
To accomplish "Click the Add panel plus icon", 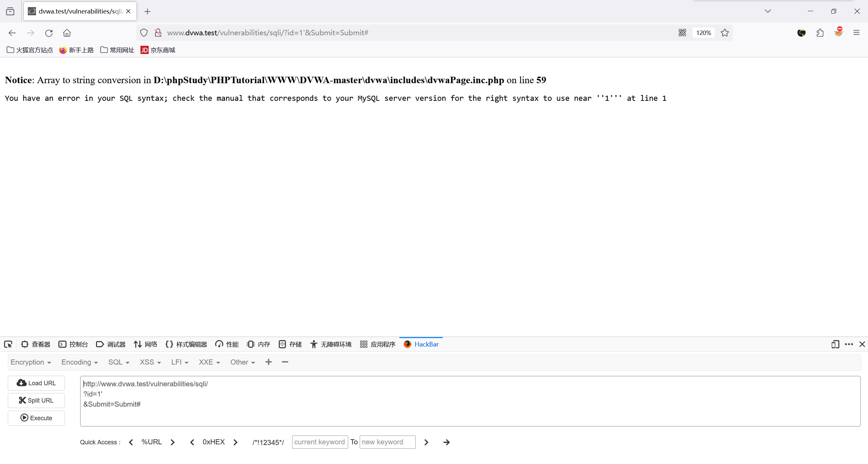I will tap(269, 363).
